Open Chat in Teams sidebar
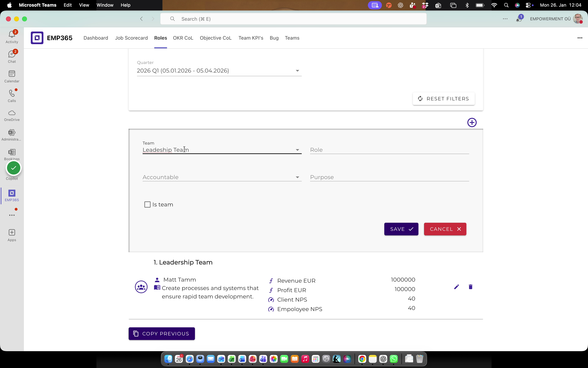 click(12, 56)
